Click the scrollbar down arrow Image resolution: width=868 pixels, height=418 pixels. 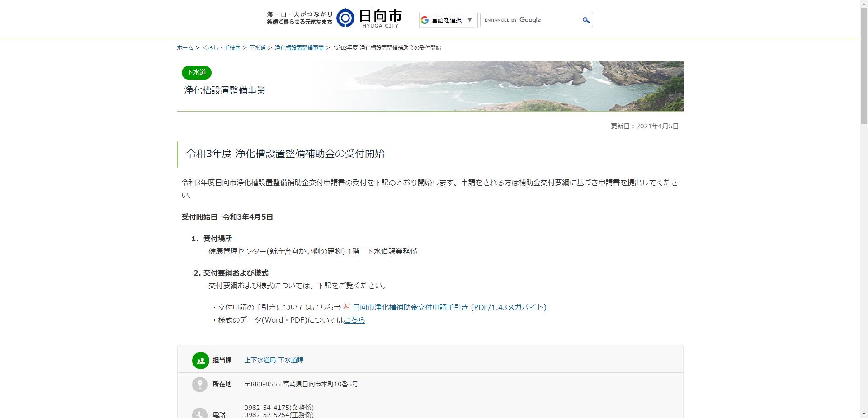(x=864, y=414)
